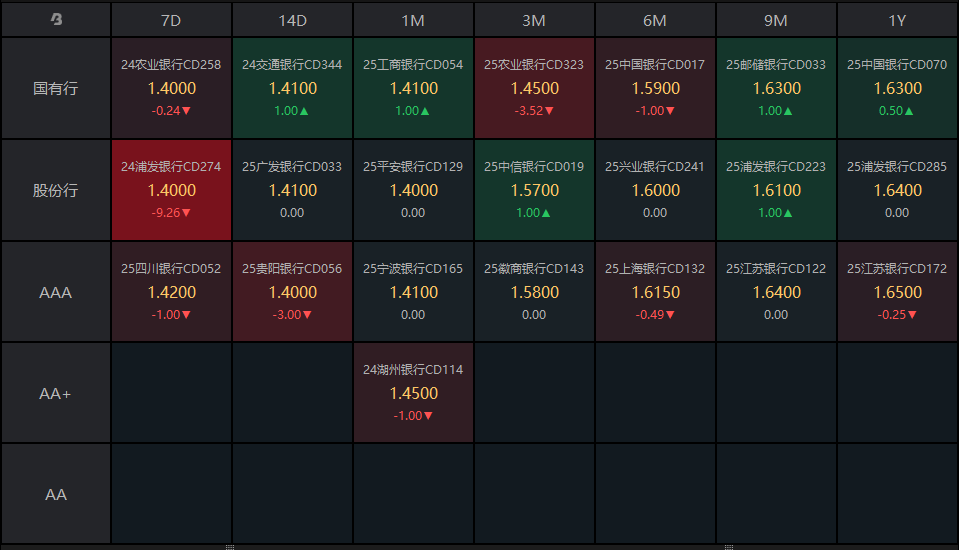Screen dimensions: 959x550
Task: Select the 25贵阳银行CD056 cell
Action: (292, 292)
